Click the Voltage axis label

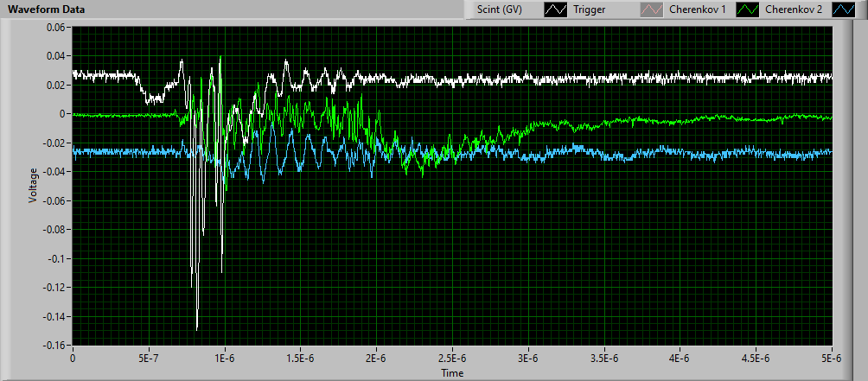33,185
